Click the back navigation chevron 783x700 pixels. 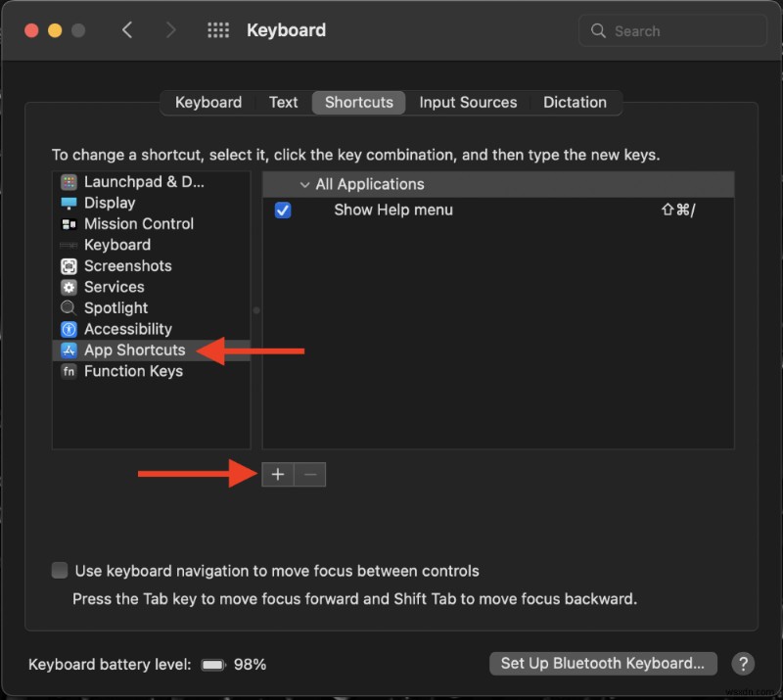click(x=127, y=29)
